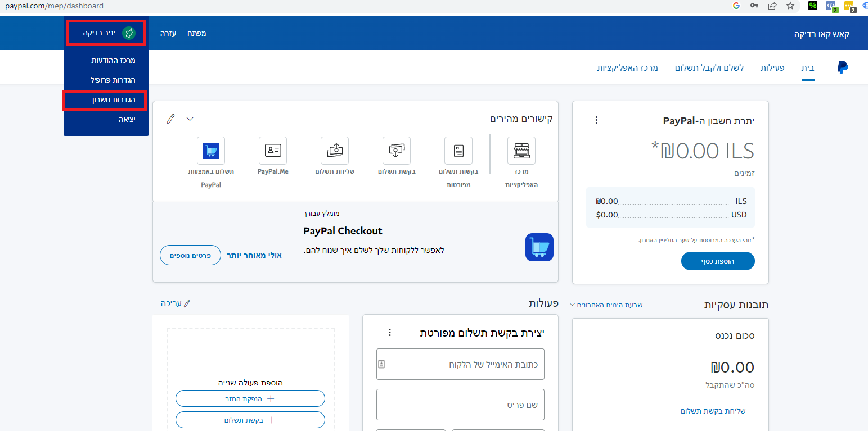This screenshot has width=868, height=431.
Task: Click the browser password key icon
Action: [x=754, y=6]
